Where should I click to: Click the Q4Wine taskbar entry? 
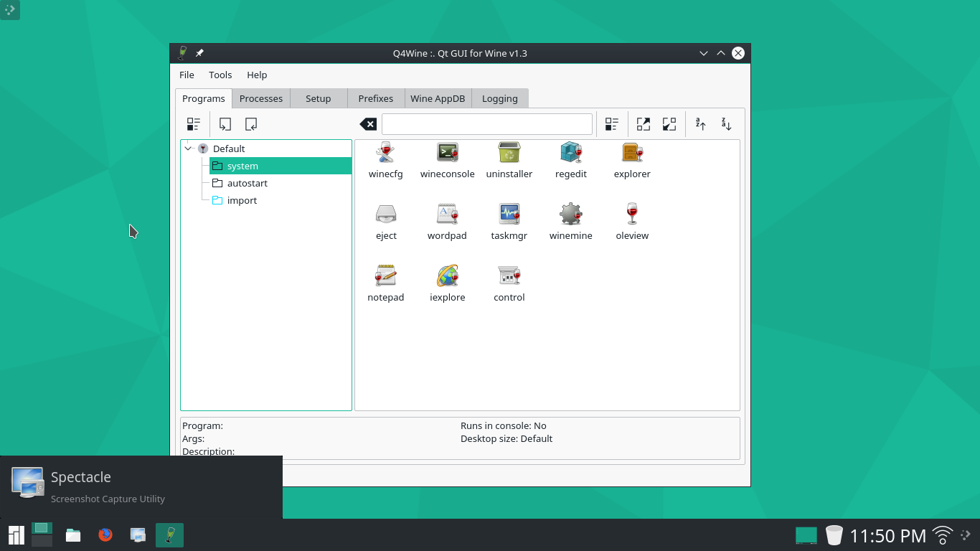pos(170,535)
